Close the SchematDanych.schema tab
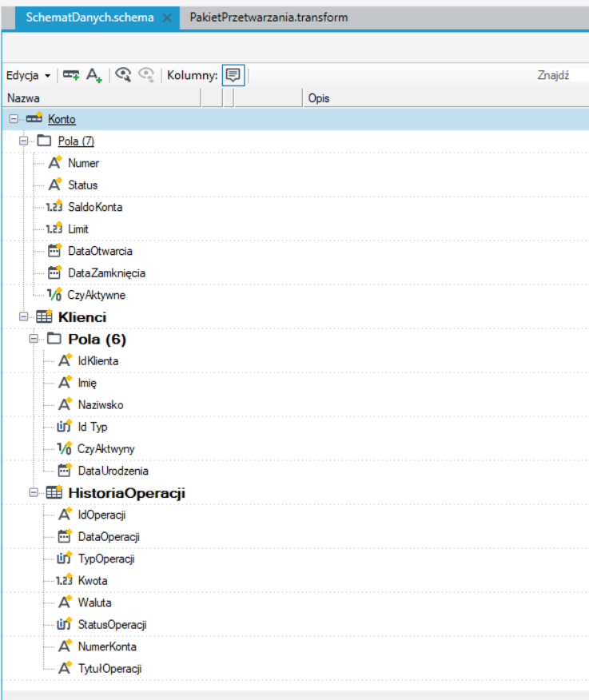Viewport: 589px width, 700px height. tap(167, 18)
